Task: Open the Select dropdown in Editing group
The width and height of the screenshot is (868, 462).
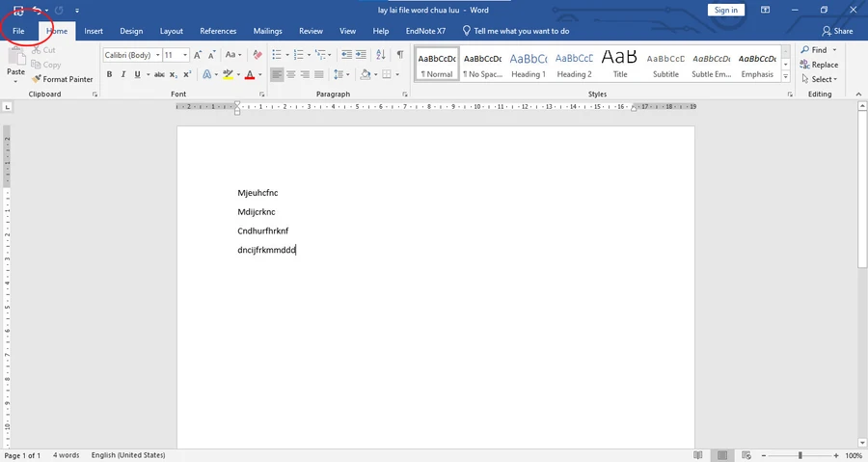Action: (819, 79)
